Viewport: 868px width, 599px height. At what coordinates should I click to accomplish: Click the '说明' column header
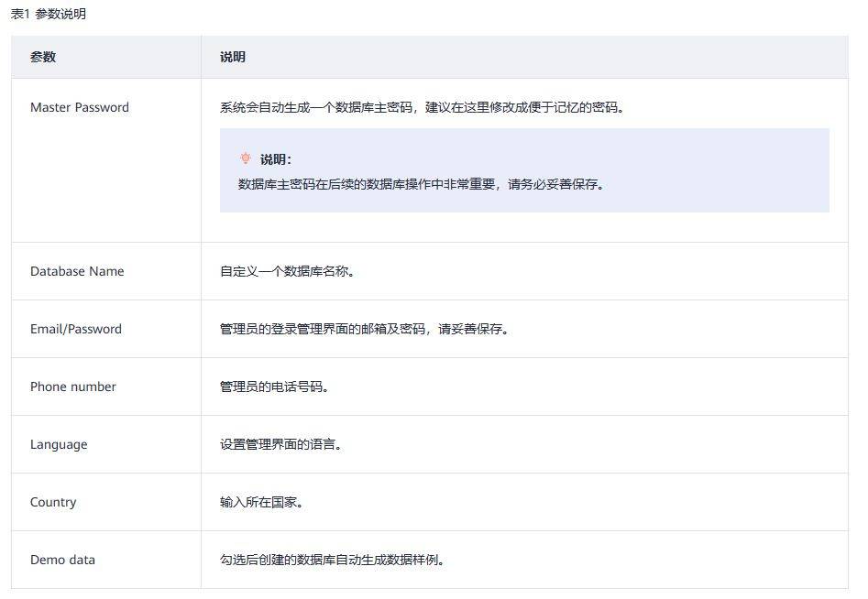pos(233,57)
